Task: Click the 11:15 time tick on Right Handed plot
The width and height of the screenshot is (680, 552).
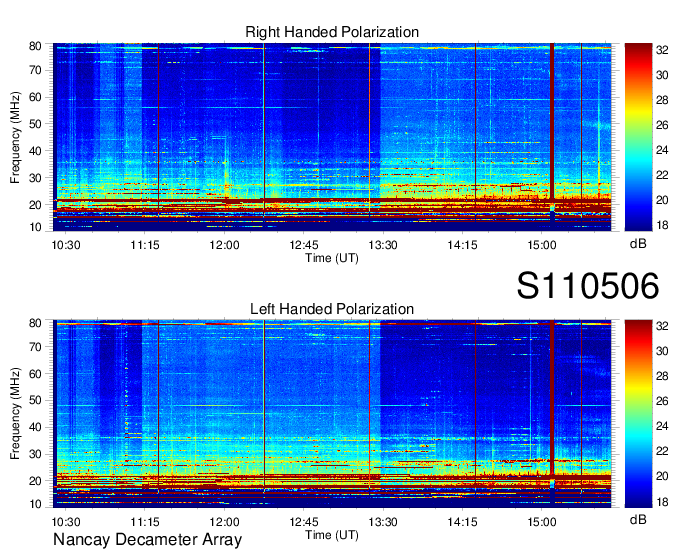Action: click(145, 245)
